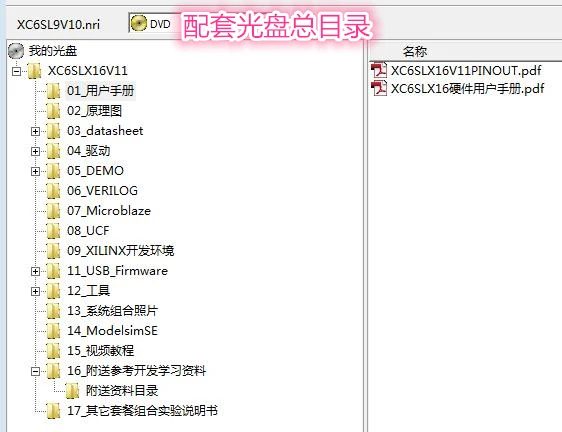Select the 17_其它套餐组合实验说明书 folder
Viewport: 562px width, 432px height.
[x=142, y=410]
